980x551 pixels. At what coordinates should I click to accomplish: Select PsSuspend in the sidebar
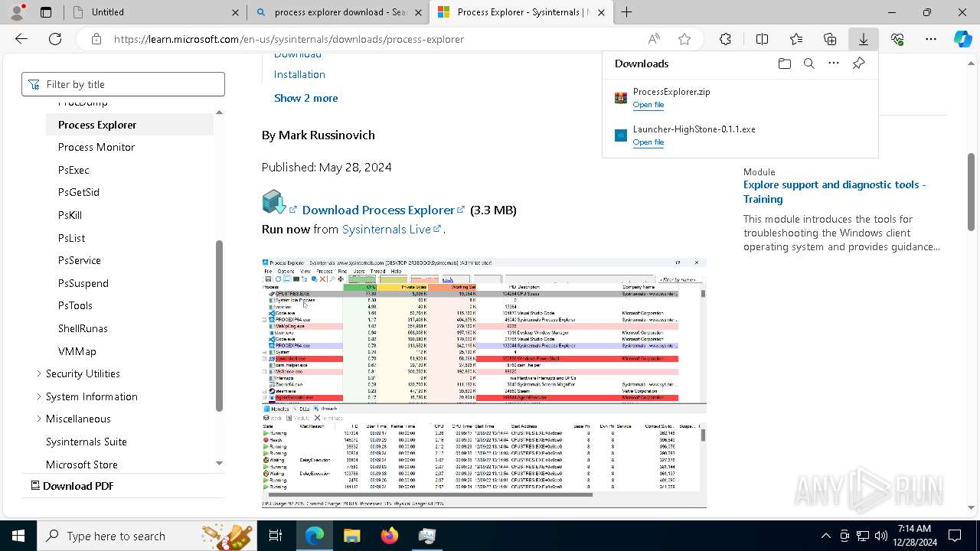(83, 283)
